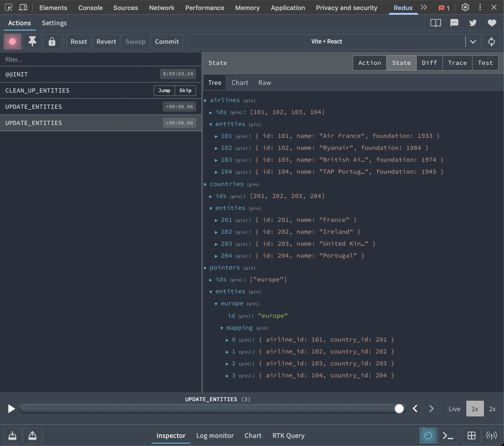Open the feedback chat icon
This screenshot has width=504, height=446.
click(x=454, y=23)
